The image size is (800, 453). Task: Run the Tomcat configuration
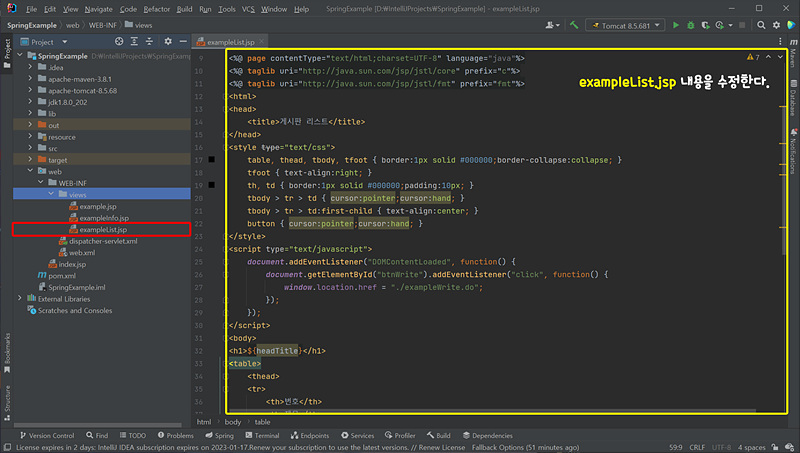click(676, 25)
